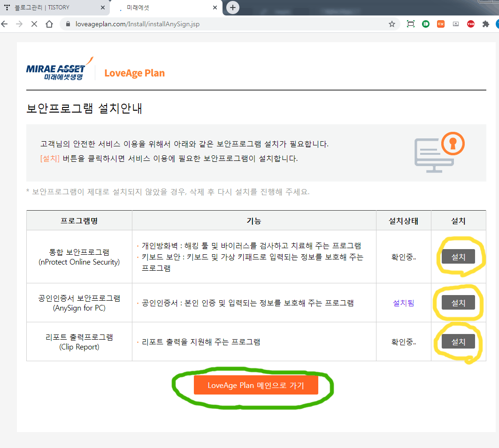Screen dimensions: 499x448
Task: Click the 확인중.. status in Clip Report row
Action: (404, 342)
